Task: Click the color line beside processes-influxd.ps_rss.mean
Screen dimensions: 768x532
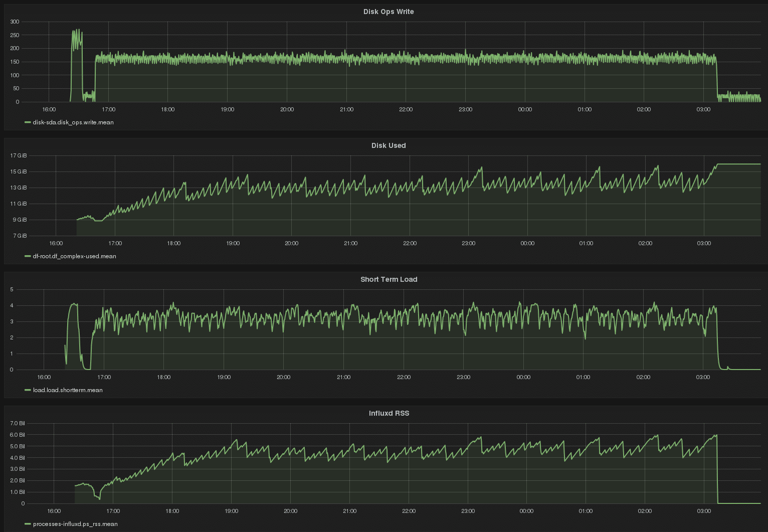Action: tap(28, 524)
